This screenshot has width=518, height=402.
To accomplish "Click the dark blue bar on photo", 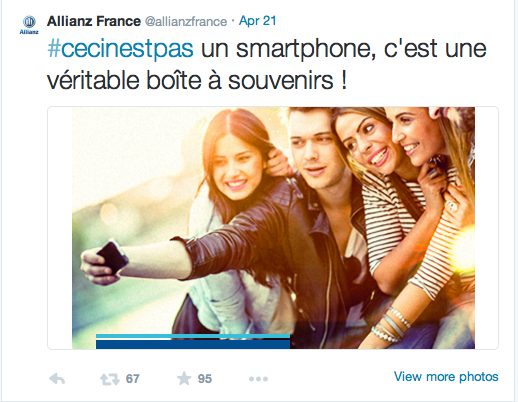I will (x=193, y=344).
